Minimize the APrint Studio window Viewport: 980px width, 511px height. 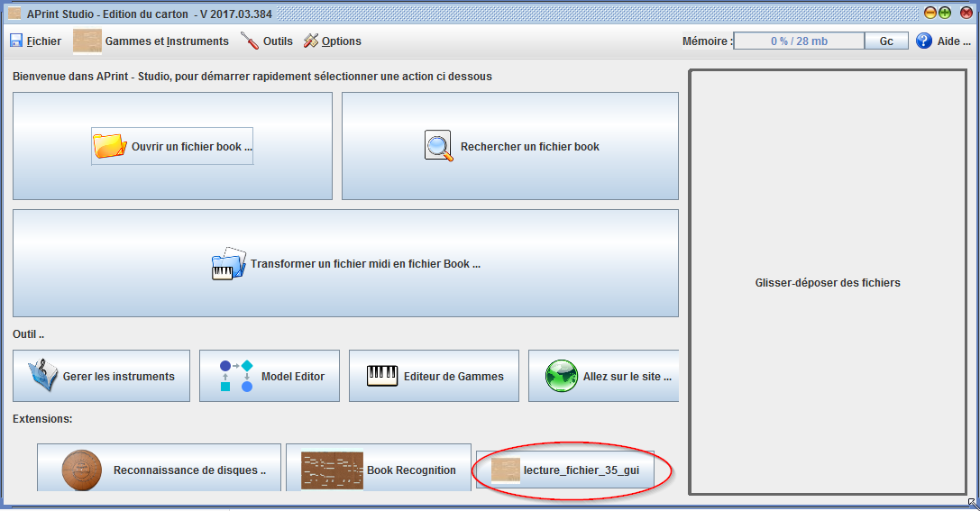point(930,13)
